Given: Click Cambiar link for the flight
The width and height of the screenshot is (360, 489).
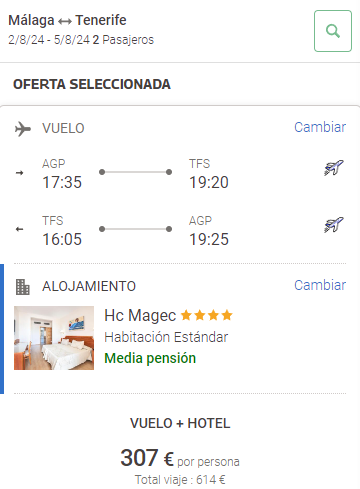Looking at the screenshot, I should (x=320, y=127).
